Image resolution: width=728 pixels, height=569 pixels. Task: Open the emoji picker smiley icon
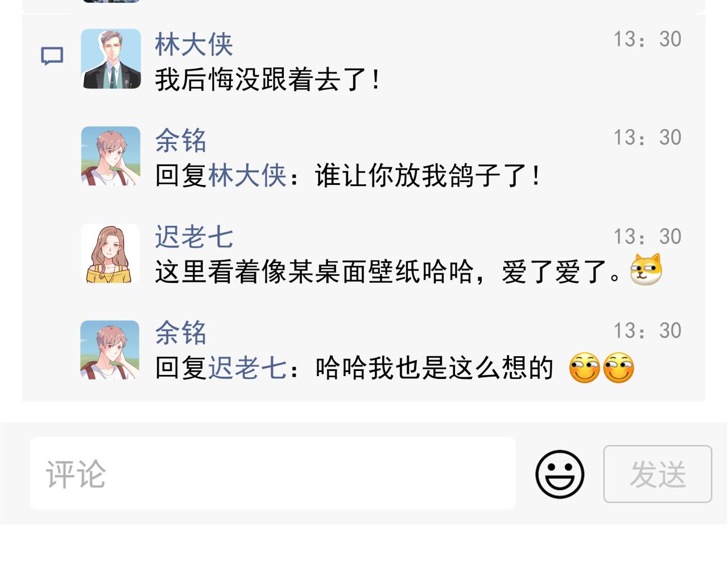(560, 474)
